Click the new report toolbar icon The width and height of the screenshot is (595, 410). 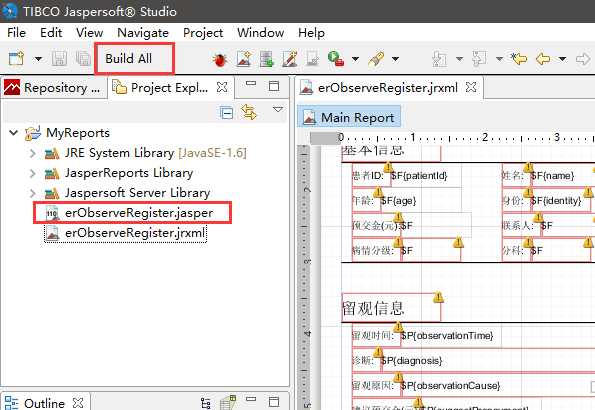[244, 59]
